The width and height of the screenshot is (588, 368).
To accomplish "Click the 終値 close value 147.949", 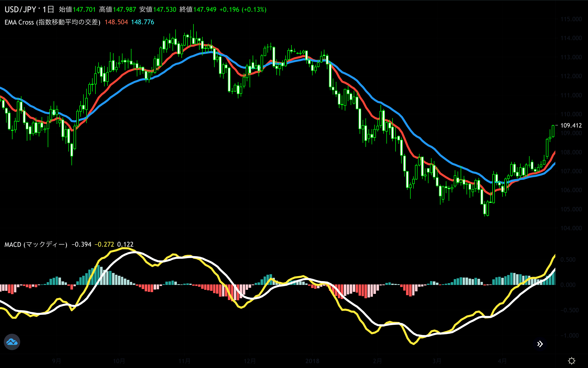I will [204, 9].
